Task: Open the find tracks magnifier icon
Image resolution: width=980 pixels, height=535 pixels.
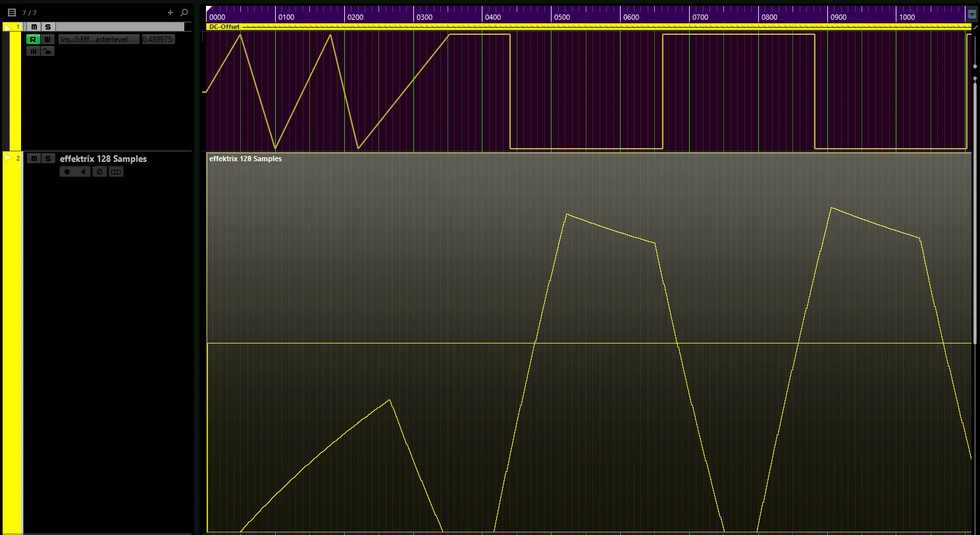Action: click(x=184, y=13)
